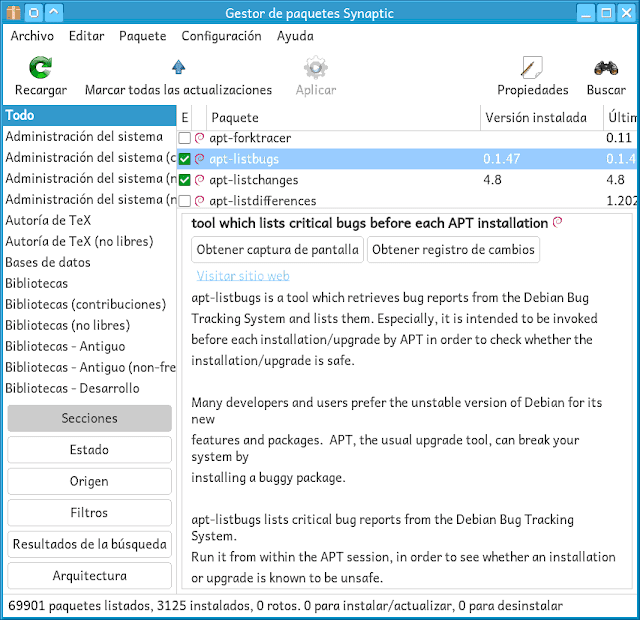Click the Debian swirl icon beside apt-forktracer
Screen dimensions: 640x620
pyautogui.click(x=199, y=138)
